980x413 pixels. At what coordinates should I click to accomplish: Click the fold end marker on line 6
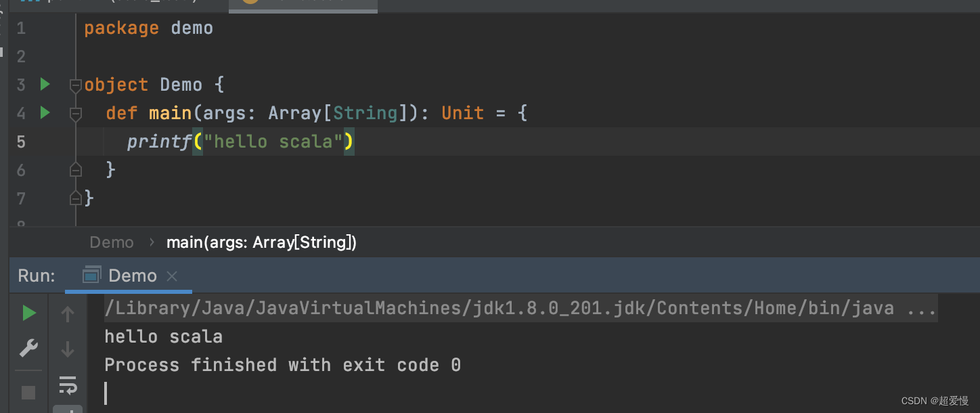tap(76, 169)
